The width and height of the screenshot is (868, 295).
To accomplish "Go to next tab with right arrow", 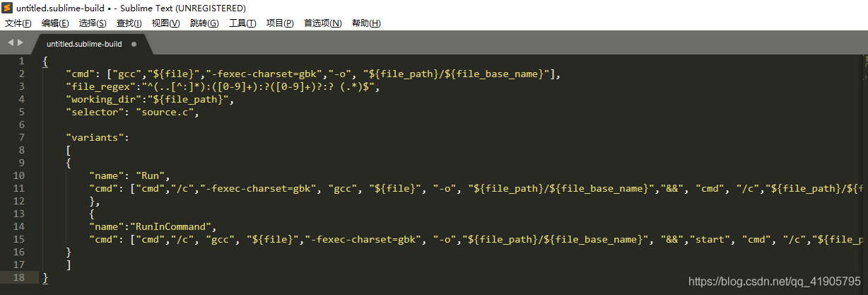I will [x=20, y=43].
